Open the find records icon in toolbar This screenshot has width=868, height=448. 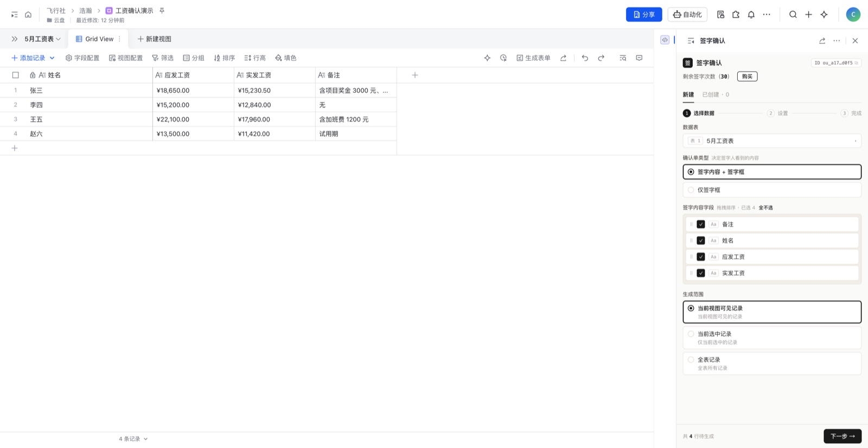(x=623, y=58)
